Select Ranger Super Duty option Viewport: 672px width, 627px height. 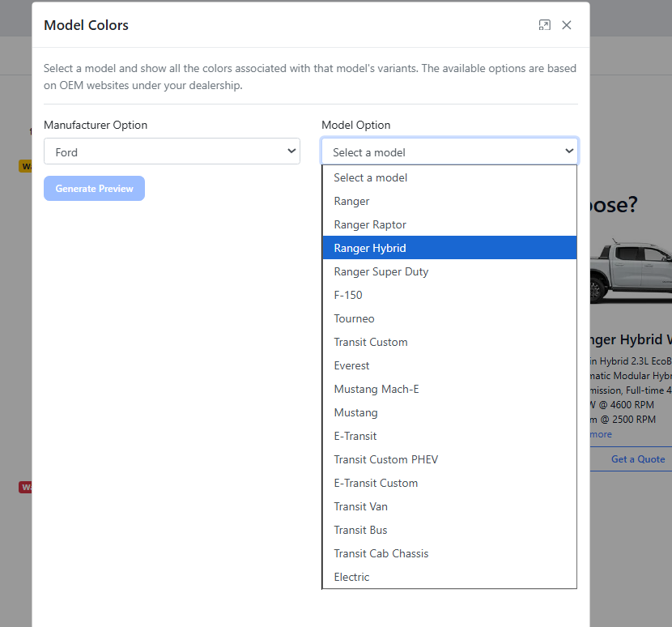(381, 271)
